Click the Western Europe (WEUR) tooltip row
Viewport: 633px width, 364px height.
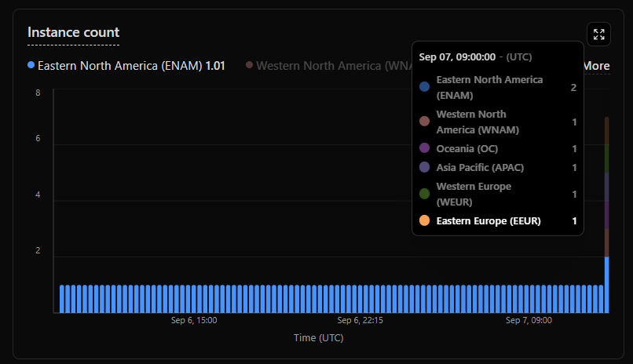498,195
